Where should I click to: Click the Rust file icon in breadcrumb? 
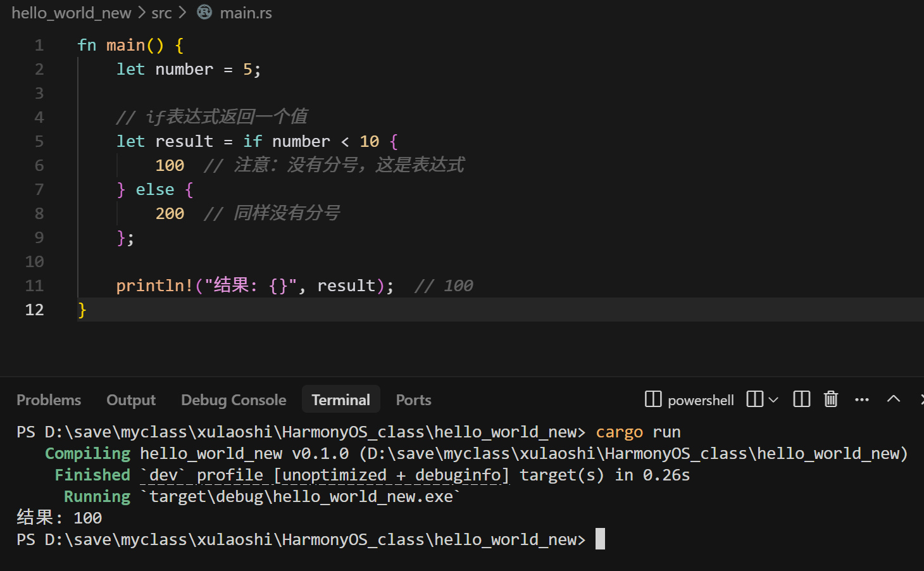tap(204, 12)
